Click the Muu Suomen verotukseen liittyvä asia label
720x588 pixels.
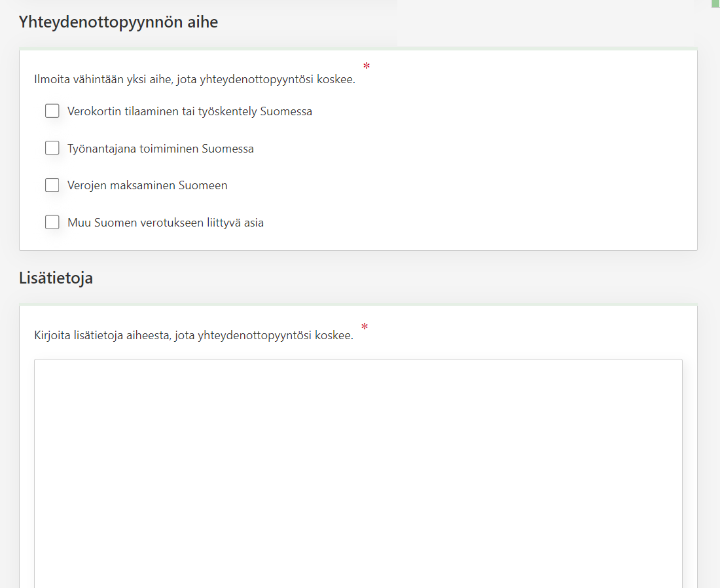point(166,223)
